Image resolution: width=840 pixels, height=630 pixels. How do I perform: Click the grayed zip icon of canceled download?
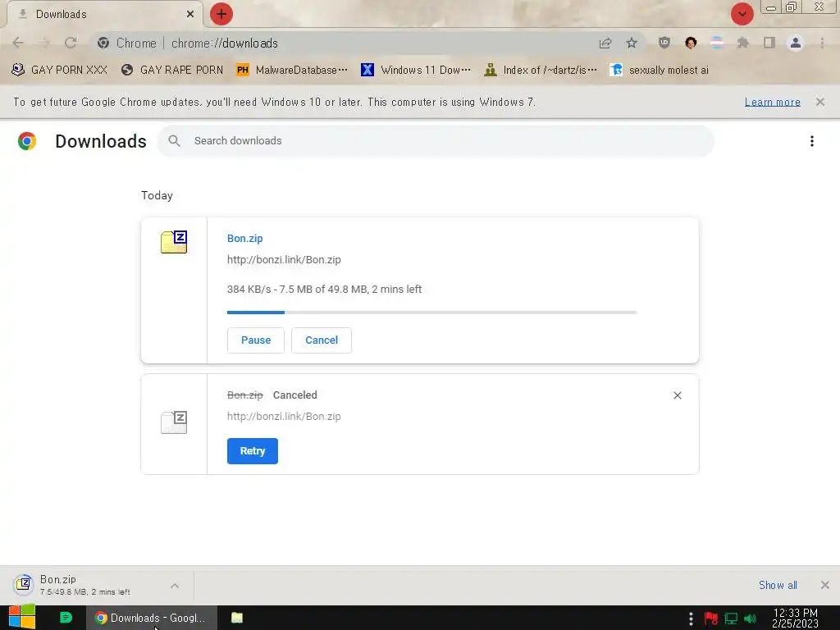tap(174, 422)
